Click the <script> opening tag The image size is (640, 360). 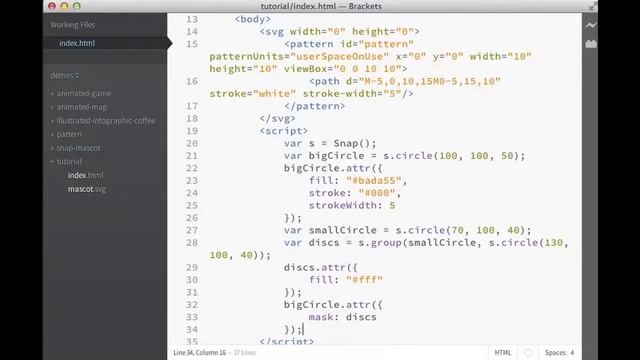[284, 131]
